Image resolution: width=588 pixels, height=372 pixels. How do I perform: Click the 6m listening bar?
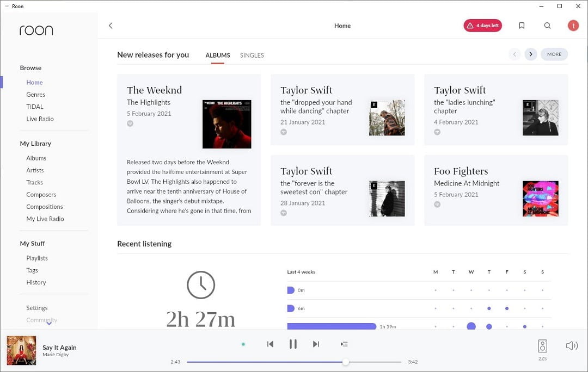(291, 308)
